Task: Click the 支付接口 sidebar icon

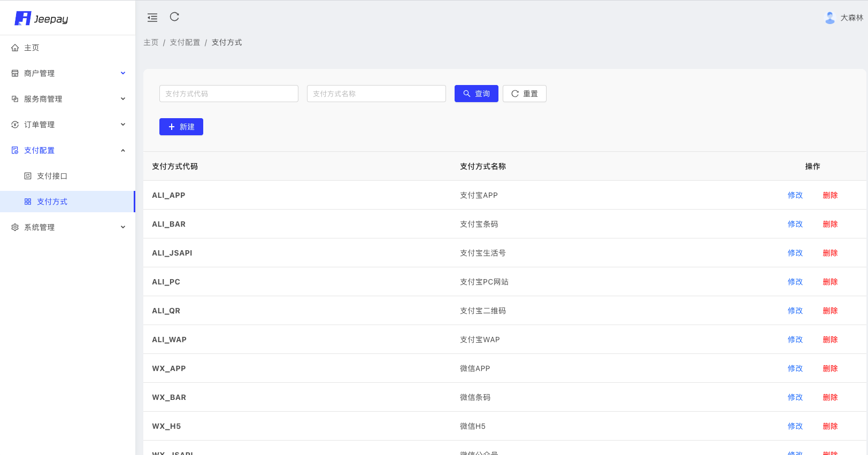Action: tap(28, 176)
